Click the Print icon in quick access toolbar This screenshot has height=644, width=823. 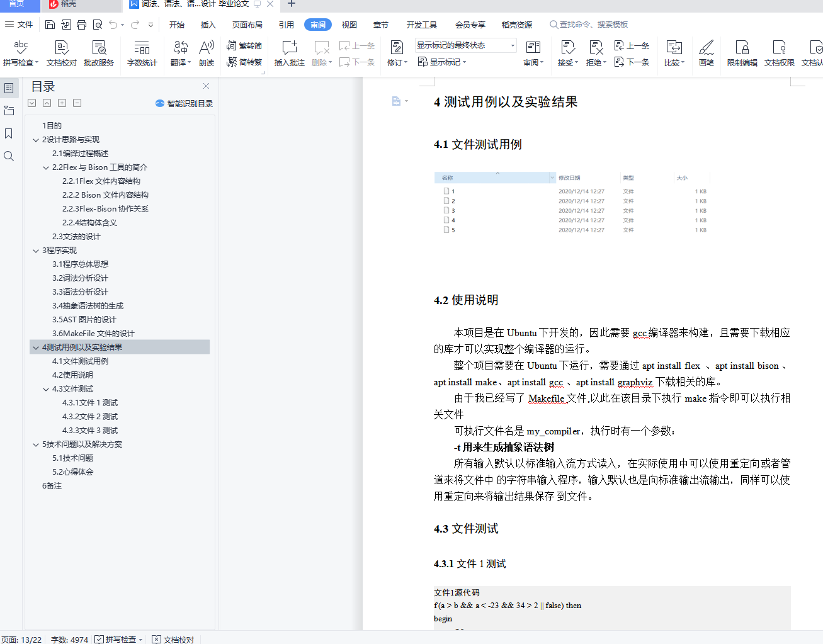(81, 25)
